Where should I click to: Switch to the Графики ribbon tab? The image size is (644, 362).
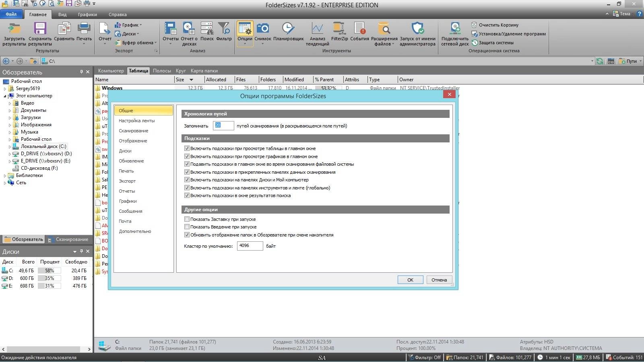click(x=87, y=14)
